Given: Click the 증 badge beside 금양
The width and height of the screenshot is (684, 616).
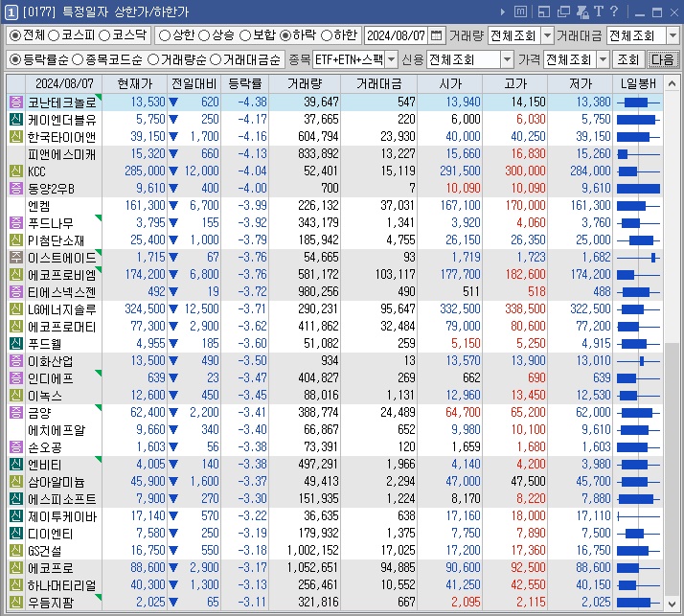Looking at the screenshot, I should click(16, 412).
